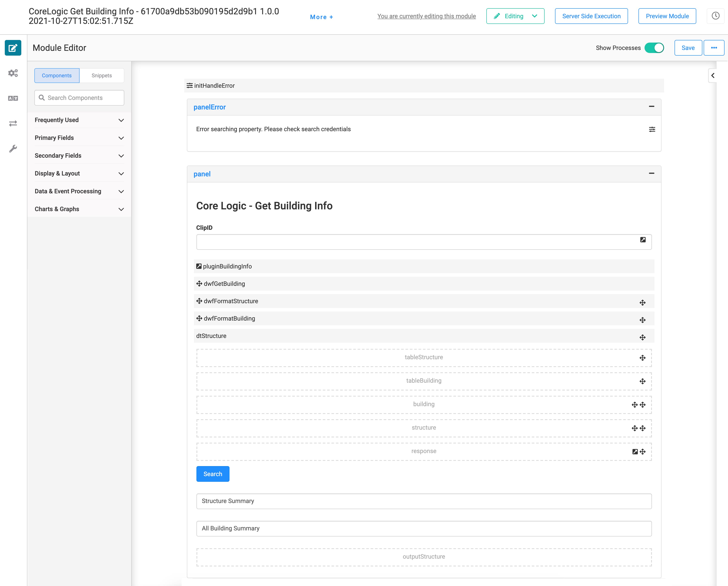728x586 pixels.
Task: Click the first move icon on building row
Action: 635,405
